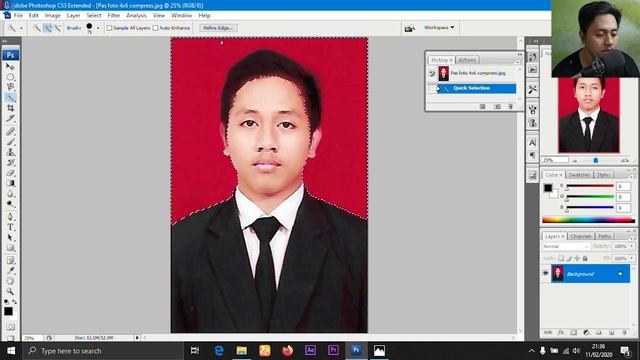Click Delete layer trash icon in Layers panel
This screenshot has width=640, height=360.
click(x=624, y=333)
